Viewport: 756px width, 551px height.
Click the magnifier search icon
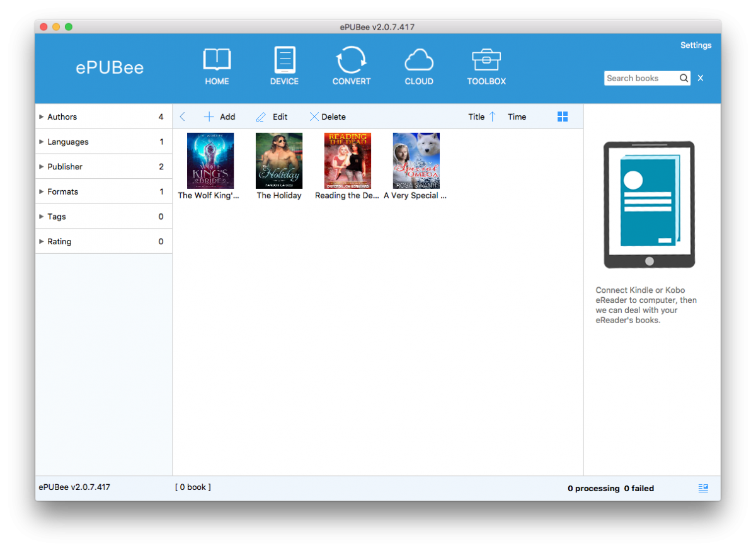point(684,78)
